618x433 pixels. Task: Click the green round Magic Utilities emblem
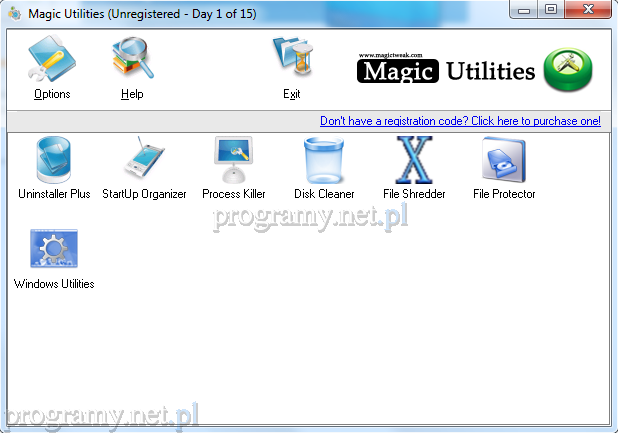[x=569, y=70]
